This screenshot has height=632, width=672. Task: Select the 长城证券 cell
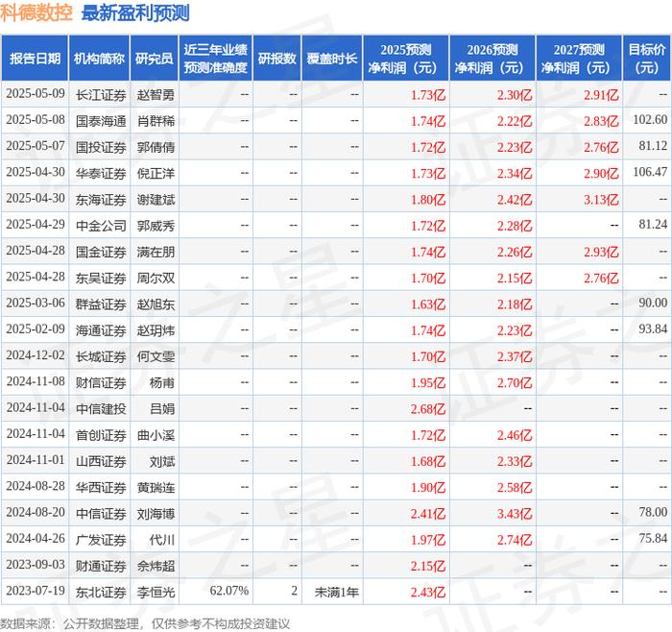click(x=101, y=356)
